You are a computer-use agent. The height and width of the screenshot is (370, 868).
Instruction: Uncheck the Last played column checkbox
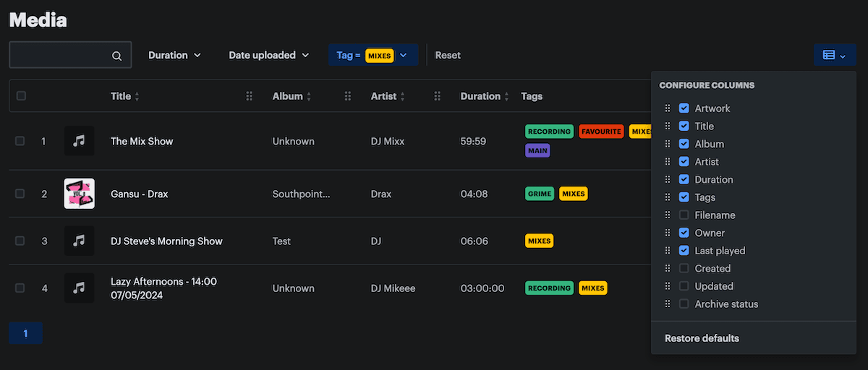684,251
